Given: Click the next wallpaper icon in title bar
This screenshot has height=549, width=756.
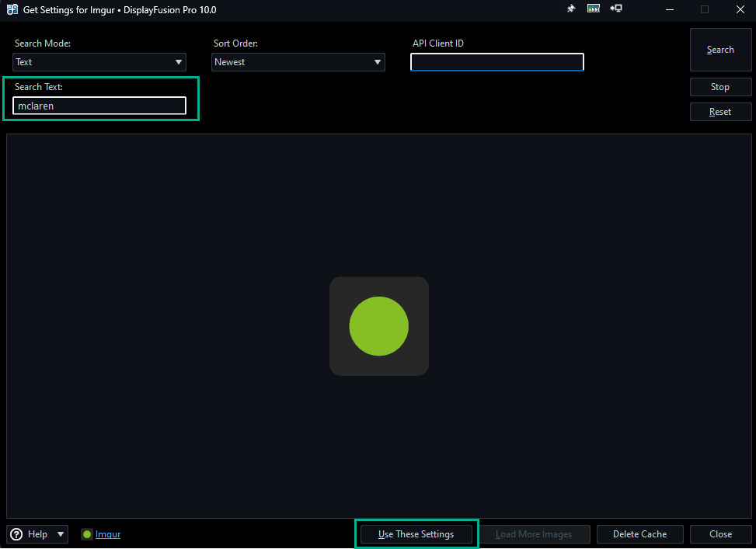Looking at the screenshot, I should coord(594,9).
